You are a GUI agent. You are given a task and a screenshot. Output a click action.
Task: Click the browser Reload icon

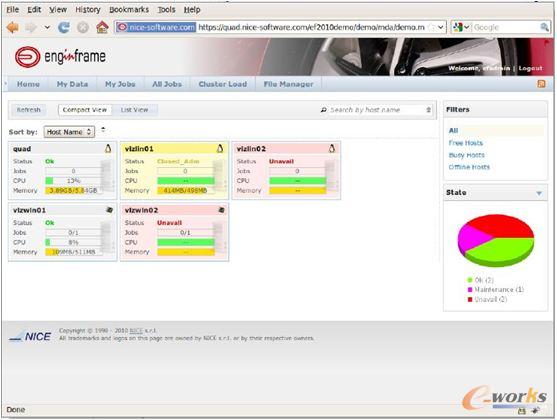(x=64, y=27)
